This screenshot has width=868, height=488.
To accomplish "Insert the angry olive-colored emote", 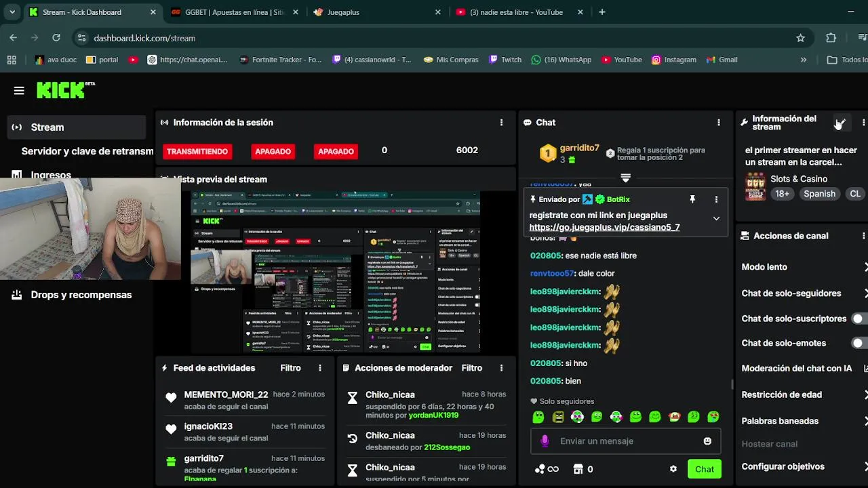I will 558,417.
